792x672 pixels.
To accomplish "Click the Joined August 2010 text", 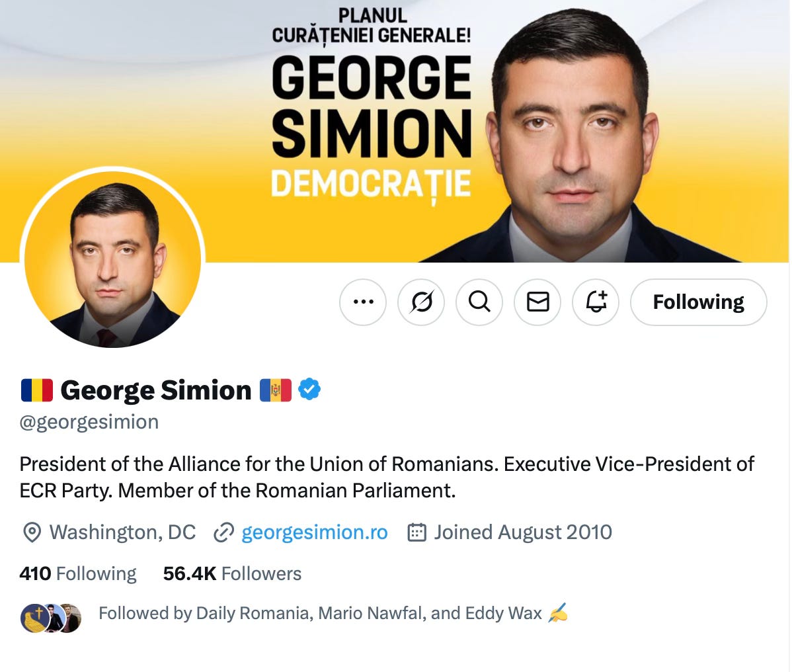I will [x=523, y=532].
